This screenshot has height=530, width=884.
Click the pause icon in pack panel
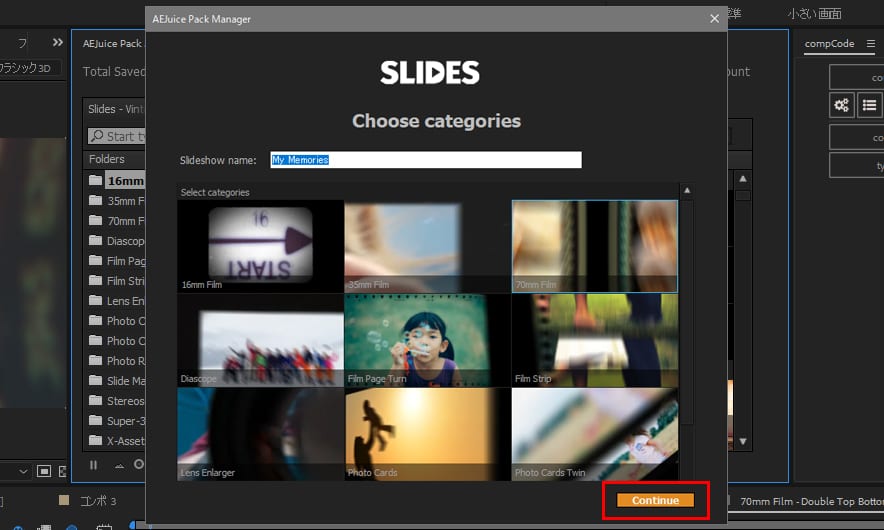(x=94, y=465)
